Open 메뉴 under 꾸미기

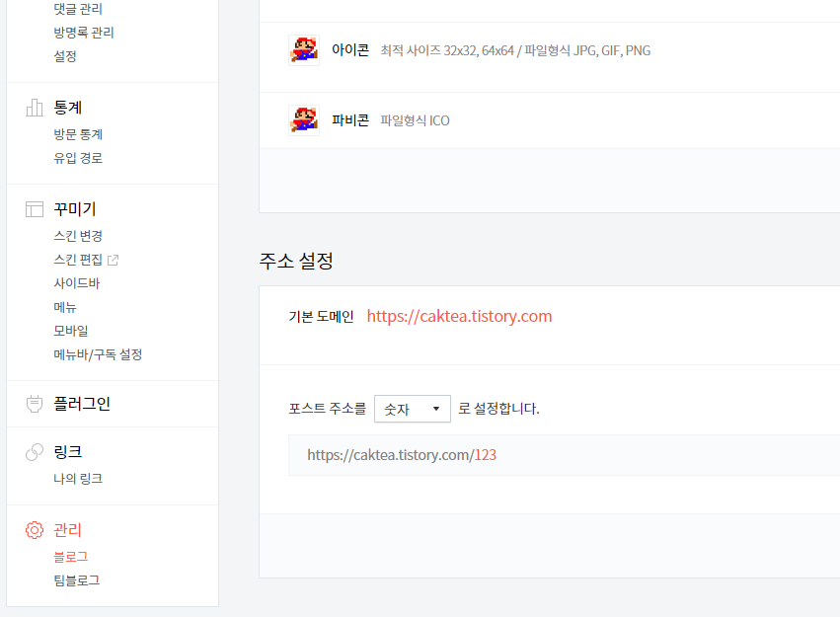coord(65,307)
